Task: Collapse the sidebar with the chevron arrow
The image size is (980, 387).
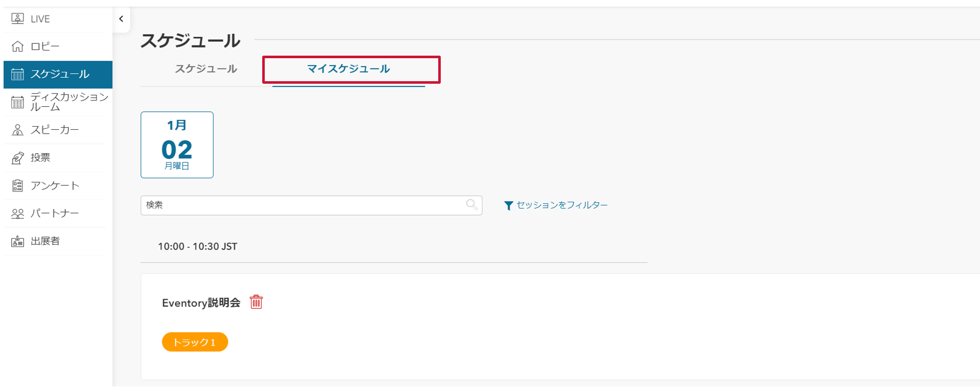Action: pos(121,19)
